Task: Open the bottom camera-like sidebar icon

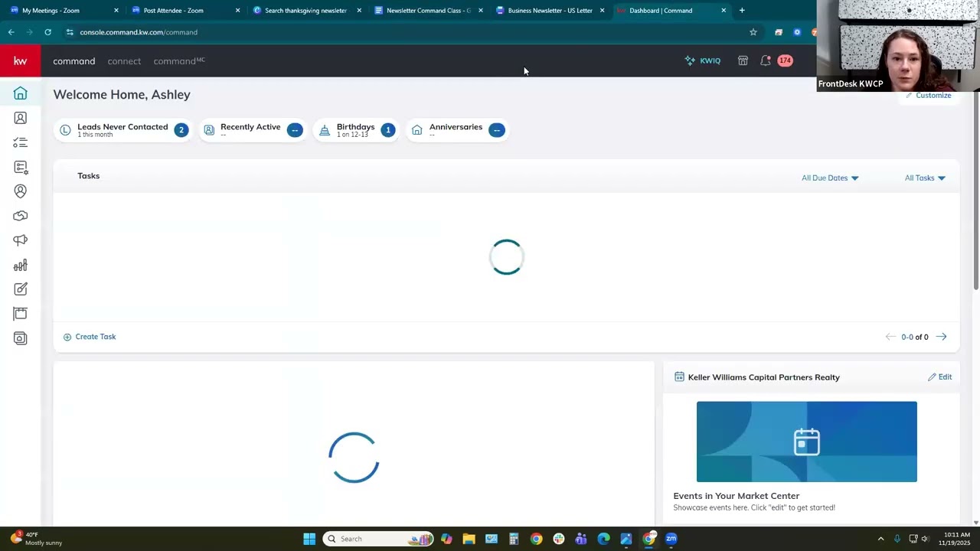Action: [20, 338]
